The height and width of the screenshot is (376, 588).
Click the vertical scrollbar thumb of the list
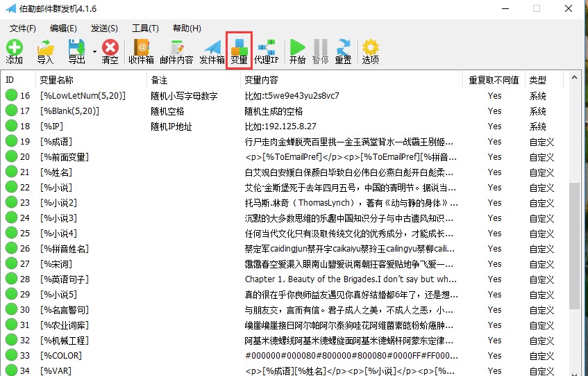pyautogui.click(x=573, y=246)
